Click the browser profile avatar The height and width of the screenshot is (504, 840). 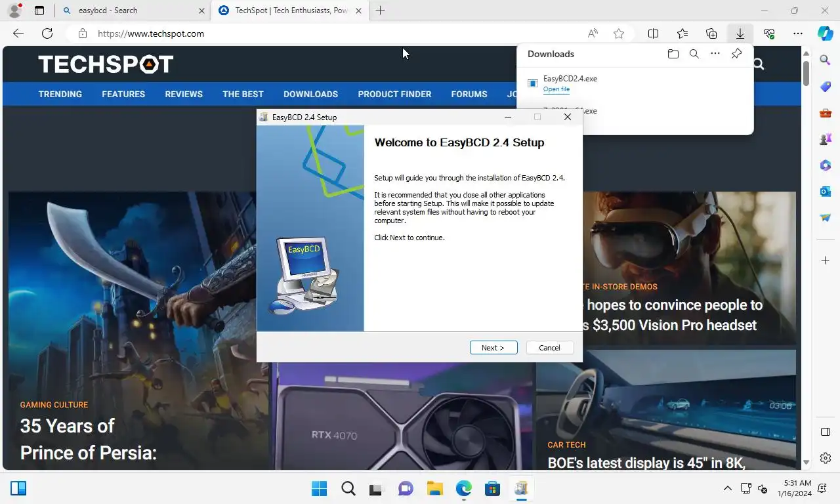click(14, 10)
